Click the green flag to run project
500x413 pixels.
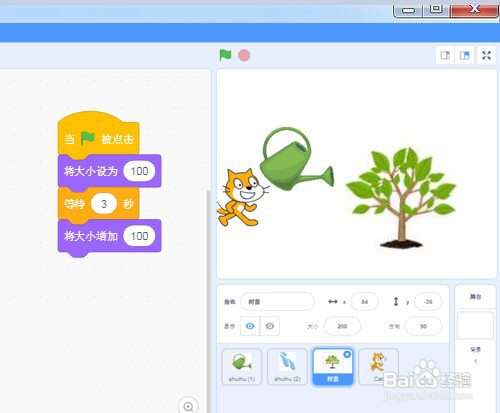225,55
